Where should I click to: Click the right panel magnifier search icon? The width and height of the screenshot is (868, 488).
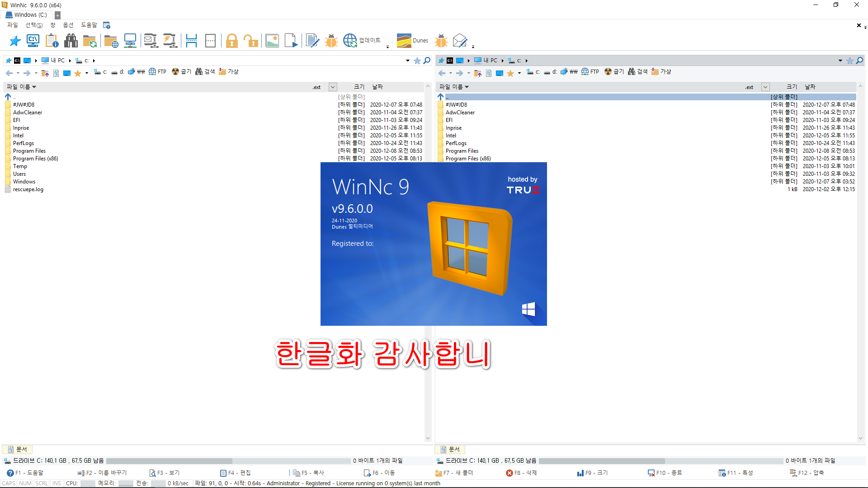[x=859, y=61]
